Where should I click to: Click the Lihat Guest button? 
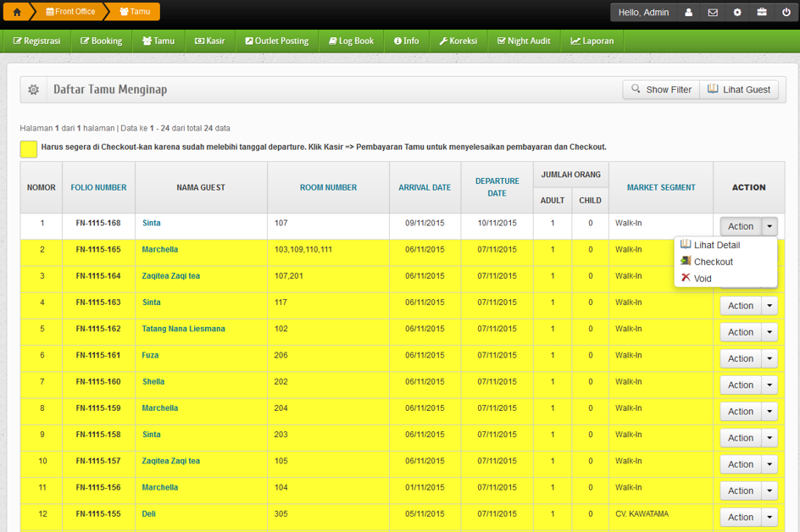click(x=739, y=90)
